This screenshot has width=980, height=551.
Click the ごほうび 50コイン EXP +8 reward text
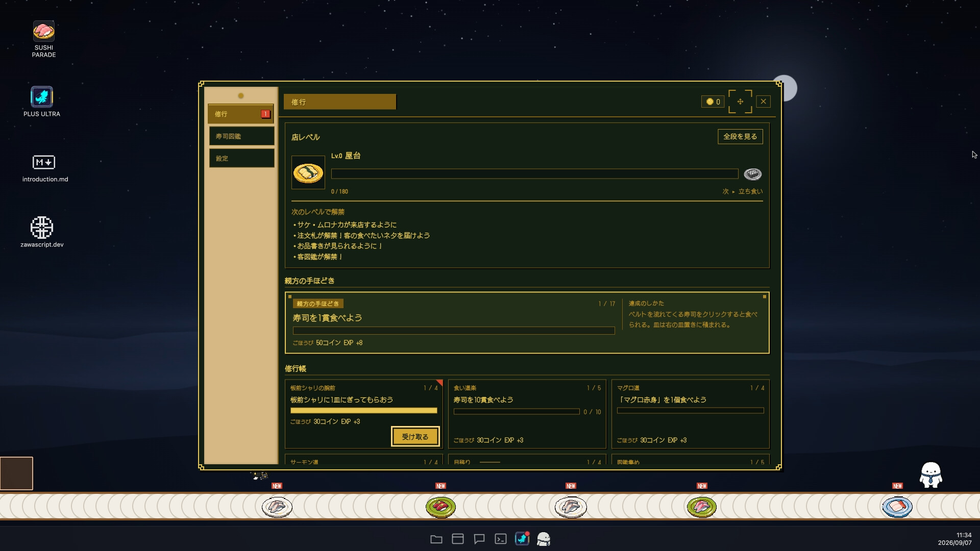[x=328, y=343]
